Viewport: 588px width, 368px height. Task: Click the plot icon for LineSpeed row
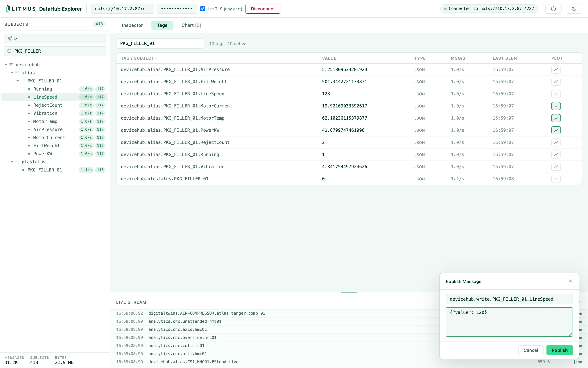(x=556, y=94)
